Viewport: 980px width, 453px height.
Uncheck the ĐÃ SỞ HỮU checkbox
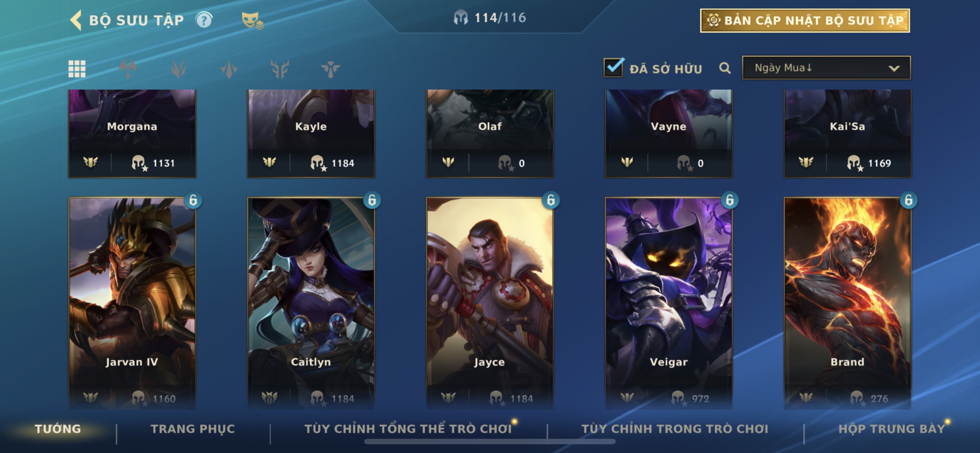(614, 67)
